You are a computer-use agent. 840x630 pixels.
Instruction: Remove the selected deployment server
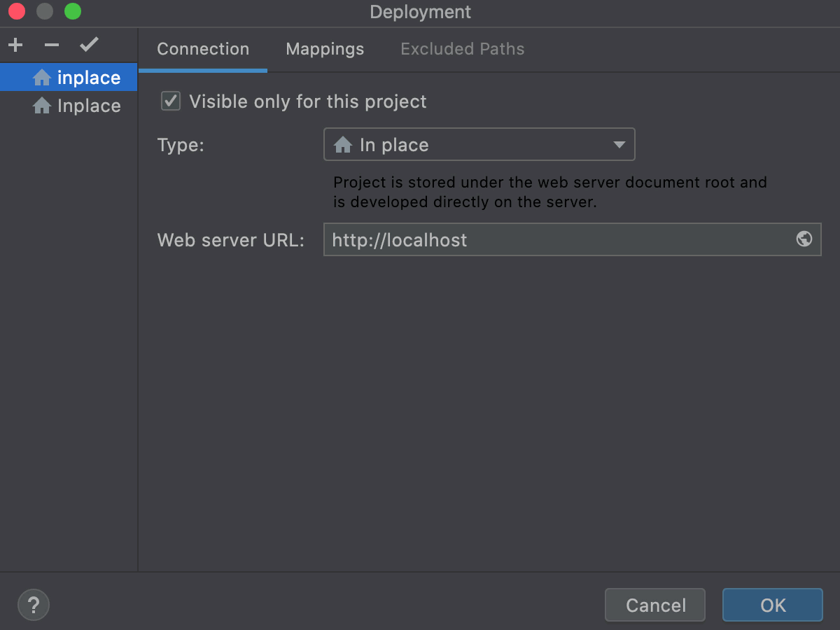pyautogui.click(x=50, y=44)
